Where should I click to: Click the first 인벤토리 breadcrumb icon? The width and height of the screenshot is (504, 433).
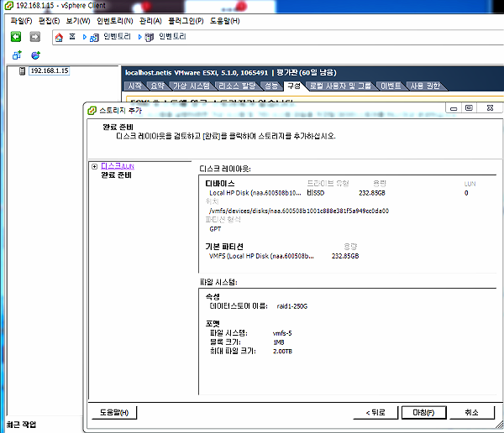[94, 37]
